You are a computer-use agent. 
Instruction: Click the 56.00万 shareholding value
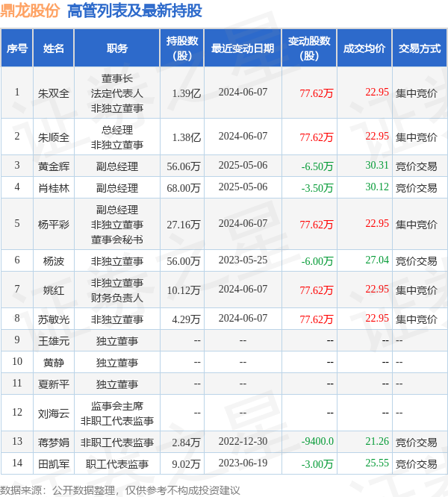[184, 261]
